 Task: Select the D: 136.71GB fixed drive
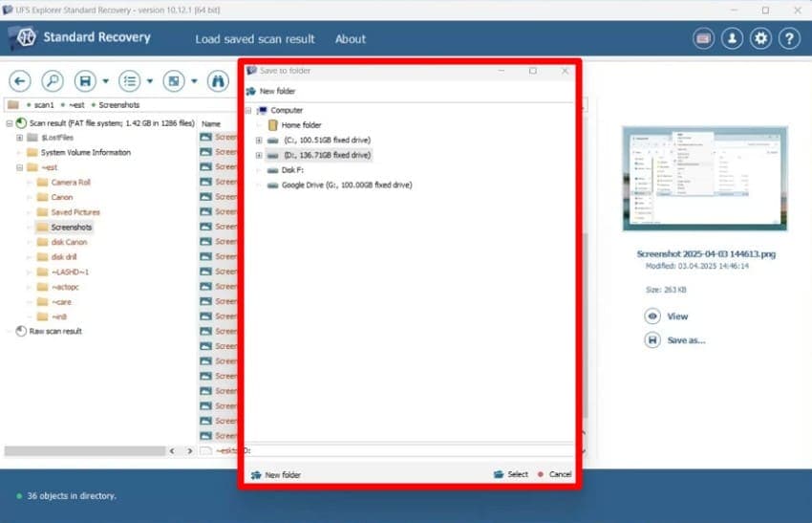coord(327,155)
